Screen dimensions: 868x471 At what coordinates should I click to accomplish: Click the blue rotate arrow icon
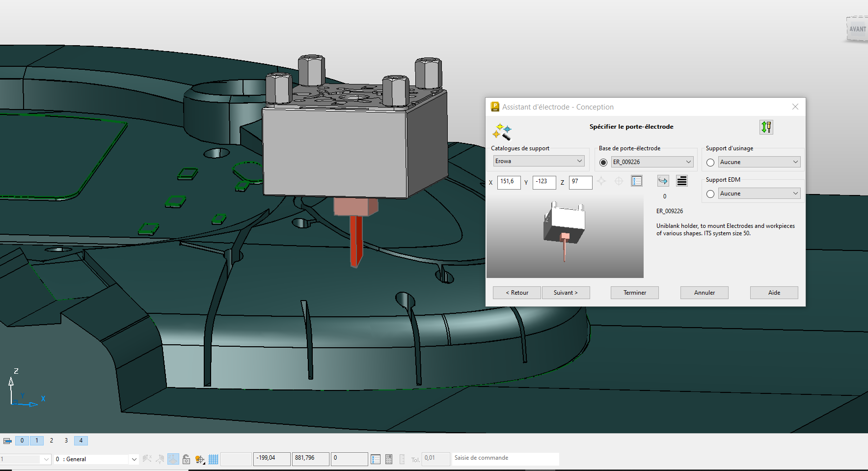point(663,181)
